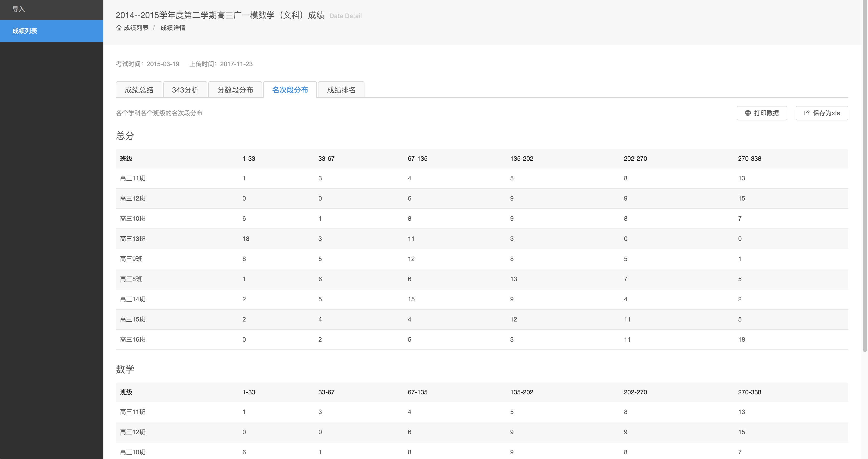The height and width of the screenshot is (459, 868).
Task: Click the 1-33 header in 数学 table
Action: [249, 392]
